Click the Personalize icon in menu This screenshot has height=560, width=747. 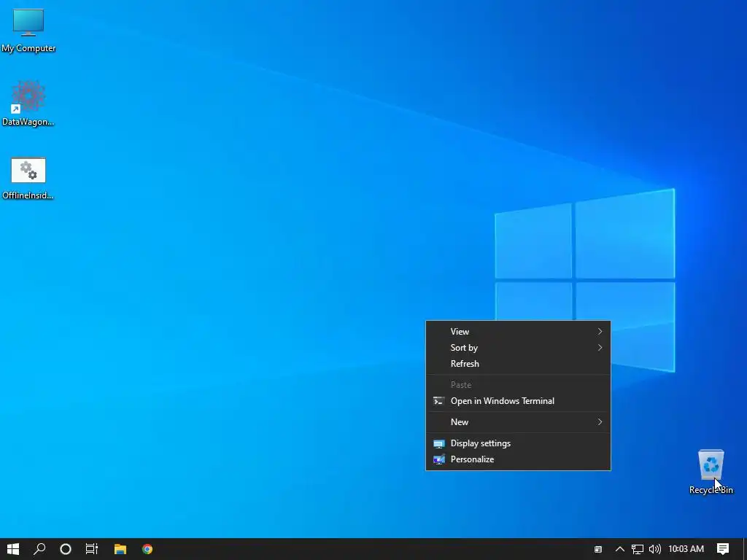click(438, 459)
